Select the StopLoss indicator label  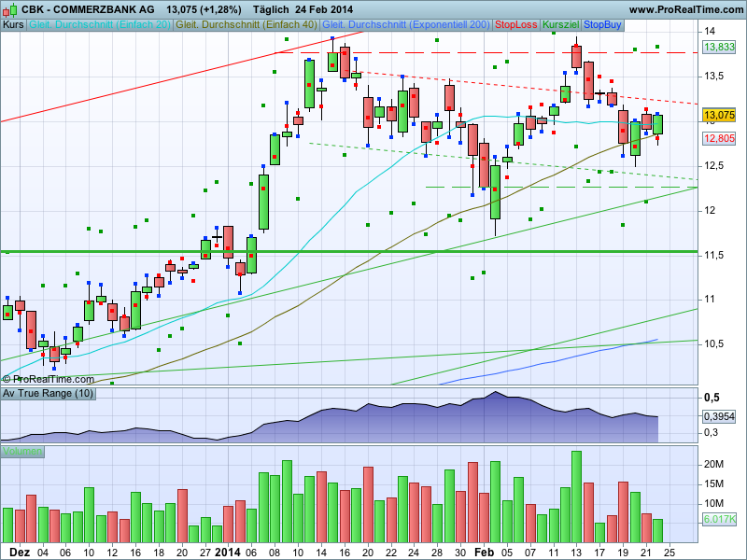[516, 25]
